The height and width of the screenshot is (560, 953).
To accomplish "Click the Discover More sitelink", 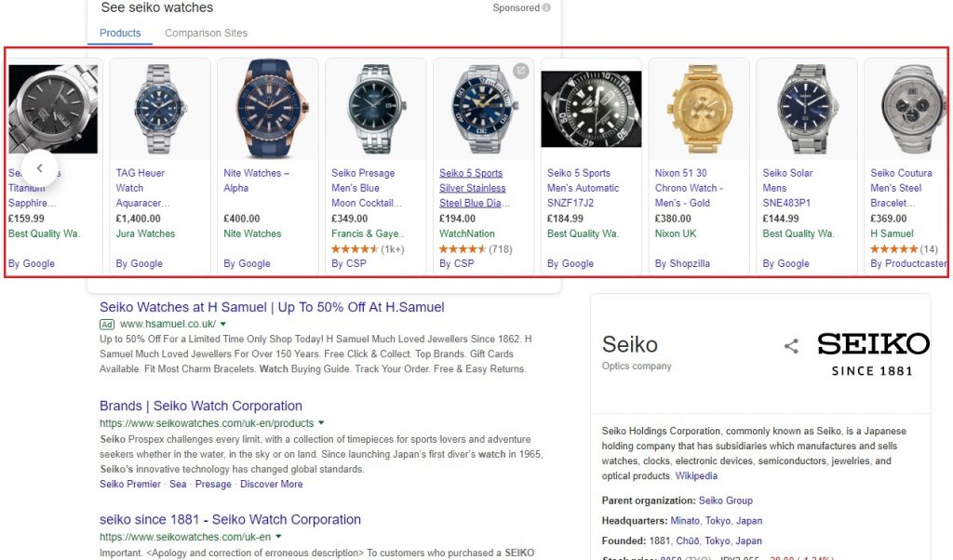I will tap(271, 484).
